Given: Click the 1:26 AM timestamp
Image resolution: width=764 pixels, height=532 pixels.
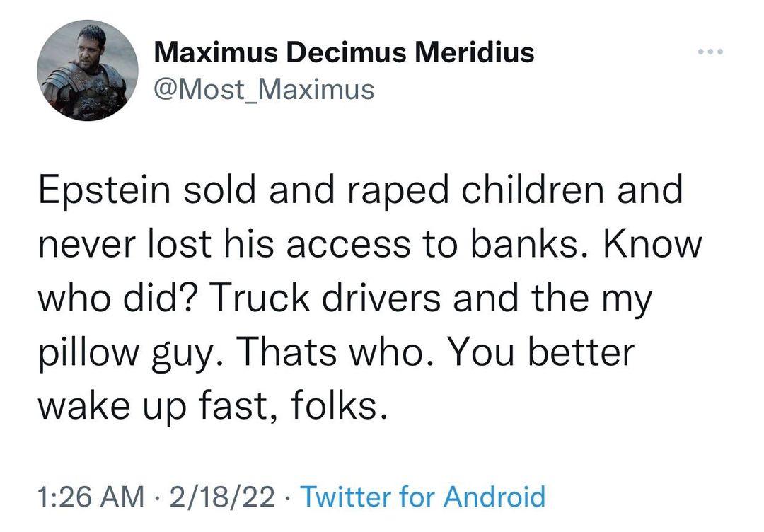Looking at the screenshot, I should click(x=88, y=497).
